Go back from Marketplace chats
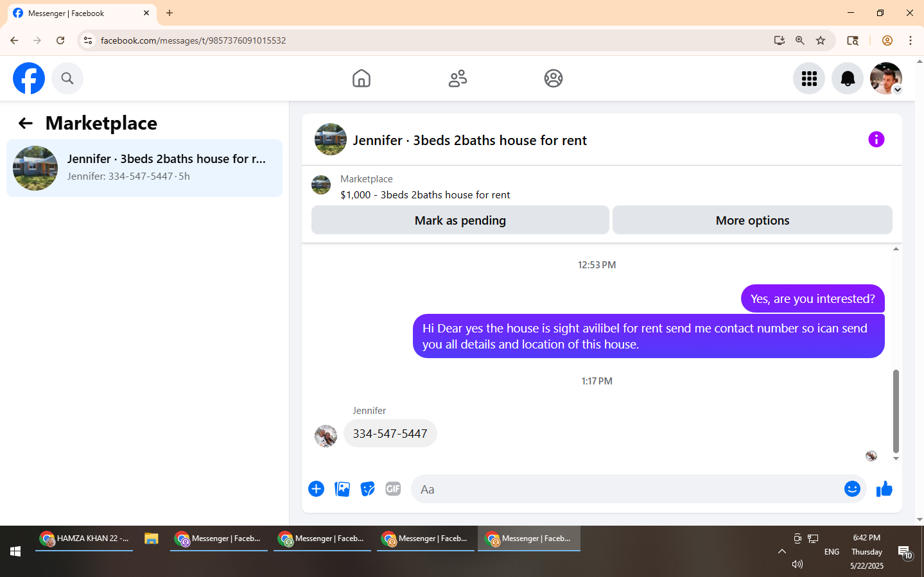The image size is (924, 577). (x=26, y=123)
